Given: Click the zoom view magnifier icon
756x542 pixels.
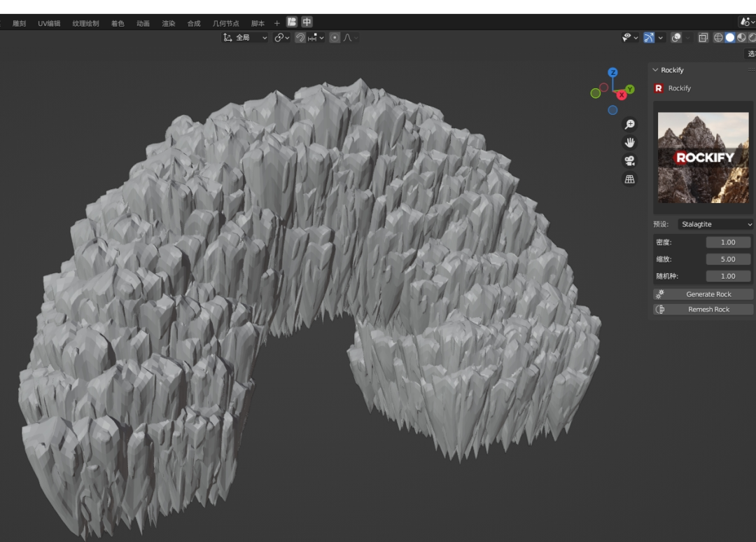Looking at the screenshot, I should 630,125.
